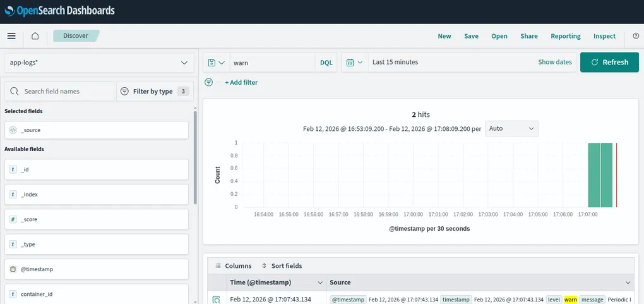Image resolution: width=644 pixels, height=304 pixels.
Task: Open calendar quick date menu
Action: [354, 63]
